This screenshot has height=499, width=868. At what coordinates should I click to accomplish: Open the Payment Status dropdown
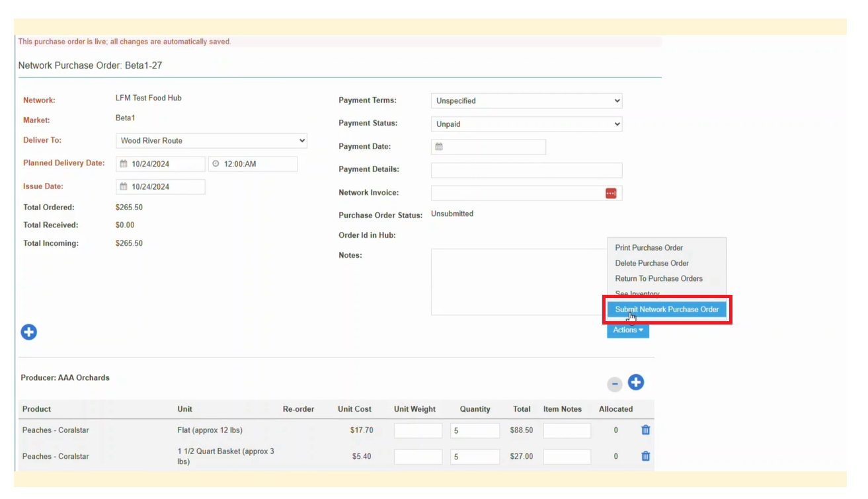[526, 124]
